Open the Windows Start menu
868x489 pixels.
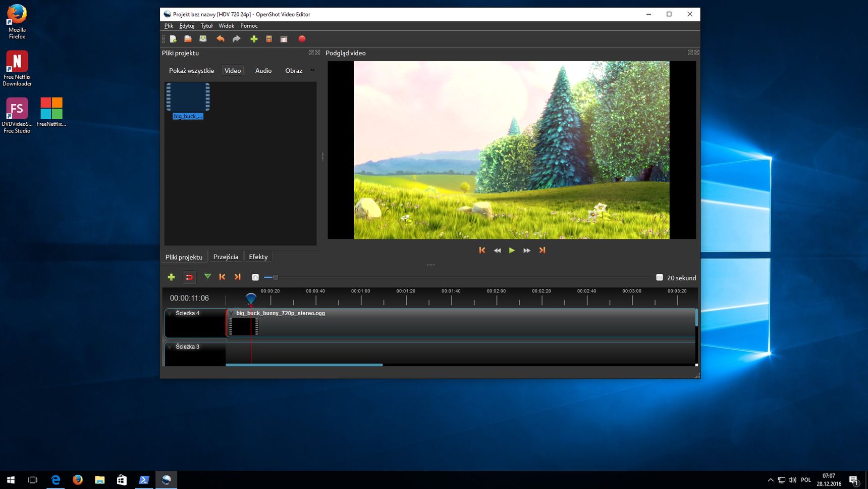click(11, 480)
